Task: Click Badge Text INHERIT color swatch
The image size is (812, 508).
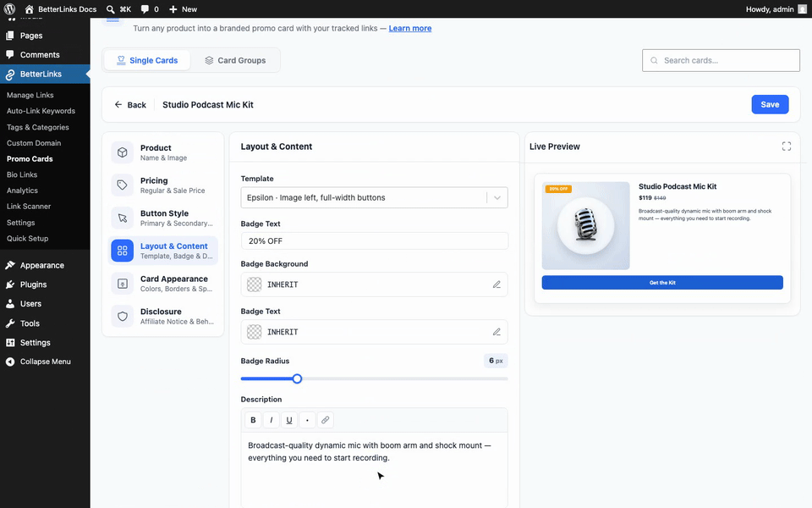Action: [255, 332]
